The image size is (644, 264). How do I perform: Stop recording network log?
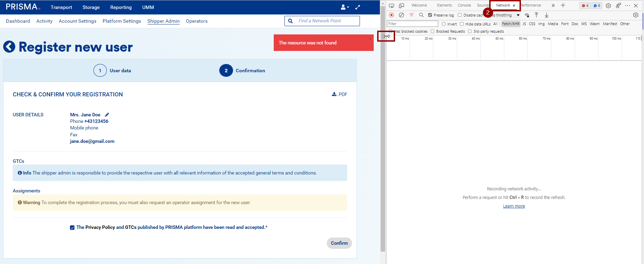(x=391, y=15)
